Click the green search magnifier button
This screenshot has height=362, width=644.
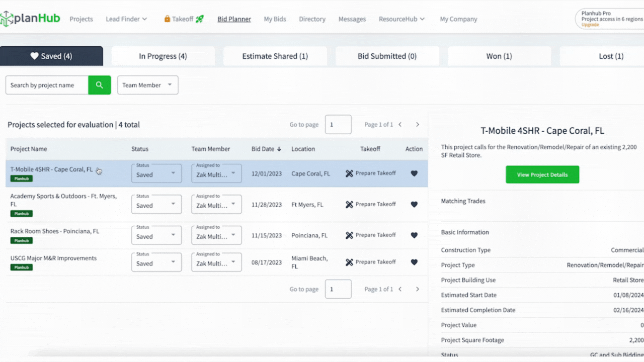(100, 85)
